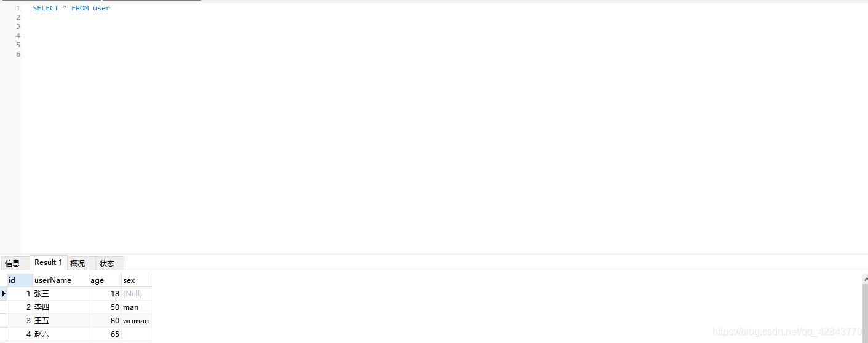This screenshot has height=343, width=868.
Task: Click the cell with age 80
Action: coord(105,321)
